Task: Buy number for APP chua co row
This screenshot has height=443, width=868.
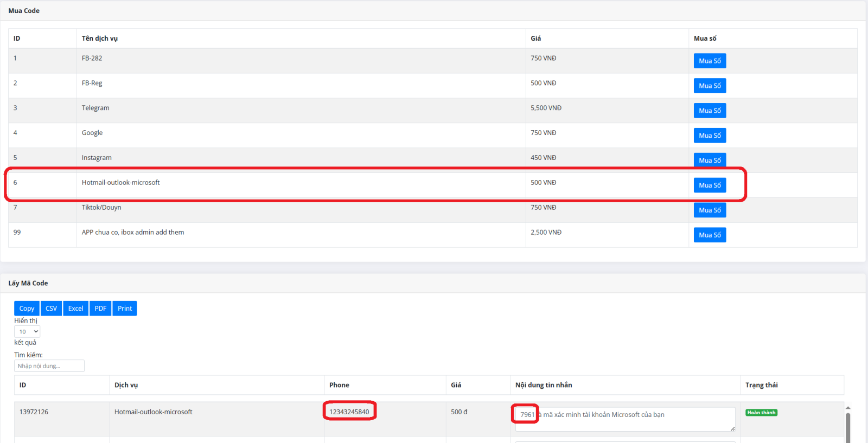Action: (x=709, y=235)
